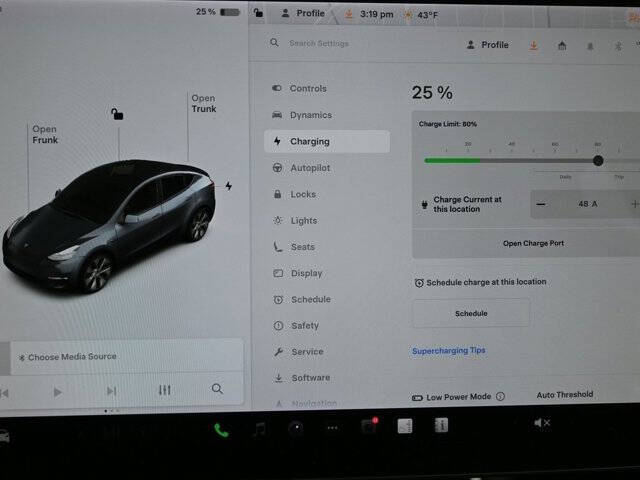Click Choose Media Source
This screenshot has height=480, width=640.
(68, 357)
